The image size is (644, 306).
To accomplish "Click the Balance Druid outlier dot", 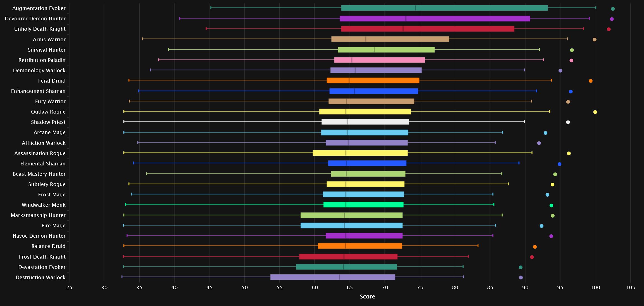I will [535, 247].
